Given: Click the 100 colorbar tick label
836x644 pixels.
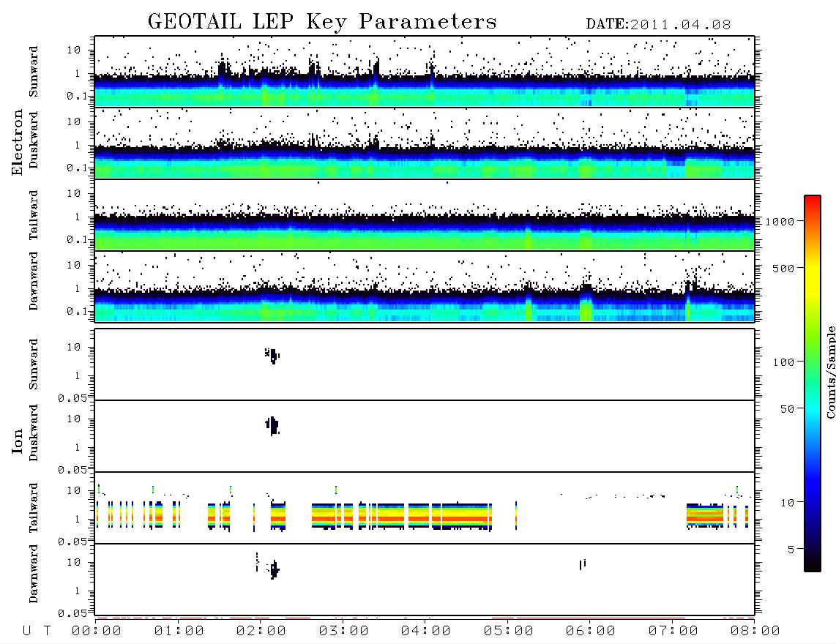Looking at the screenshot, I should [783, 362].
